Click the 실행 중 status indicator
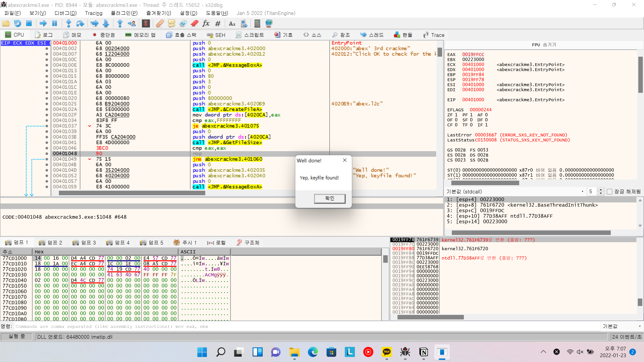The height and width of the screenshot is (362, 644). click(x=17, y=337)
